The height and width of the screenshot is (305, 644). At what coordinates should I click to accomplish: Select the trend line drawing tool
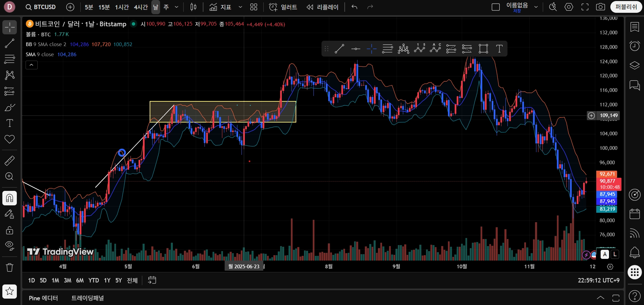pyautogui.click(x=9, y=43)
